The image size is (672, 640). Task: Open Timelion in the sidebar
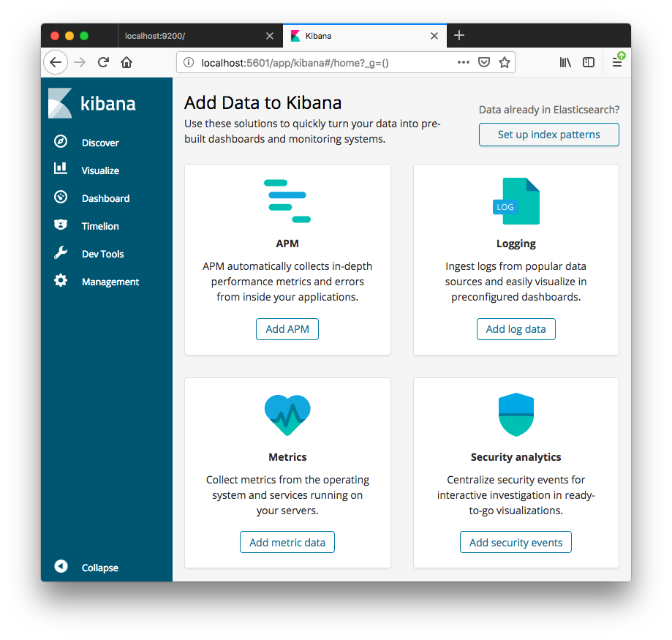100,226
